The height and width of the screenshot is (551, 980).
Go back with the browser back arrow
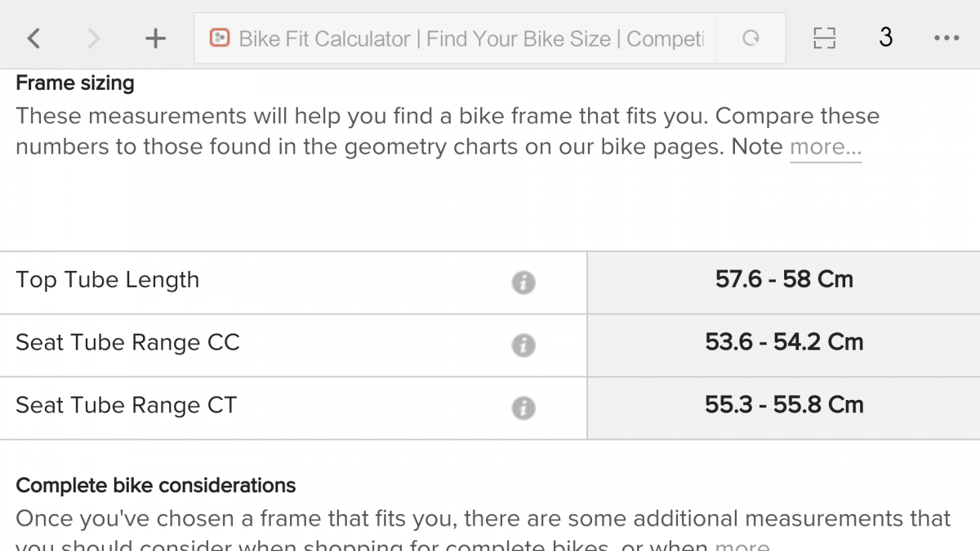pos(33,38)
